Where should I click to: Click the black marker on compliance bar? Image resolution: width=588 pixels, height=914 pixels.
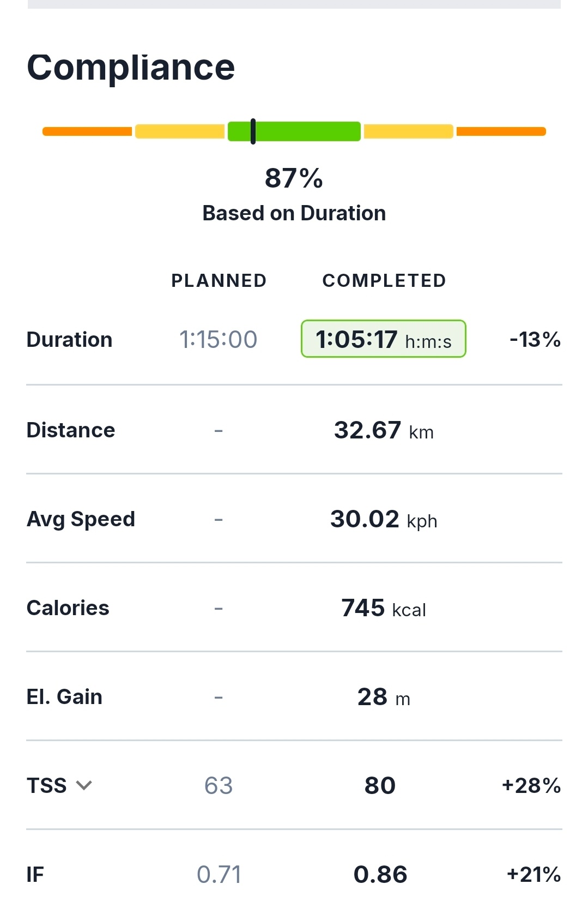click(253, 131)
